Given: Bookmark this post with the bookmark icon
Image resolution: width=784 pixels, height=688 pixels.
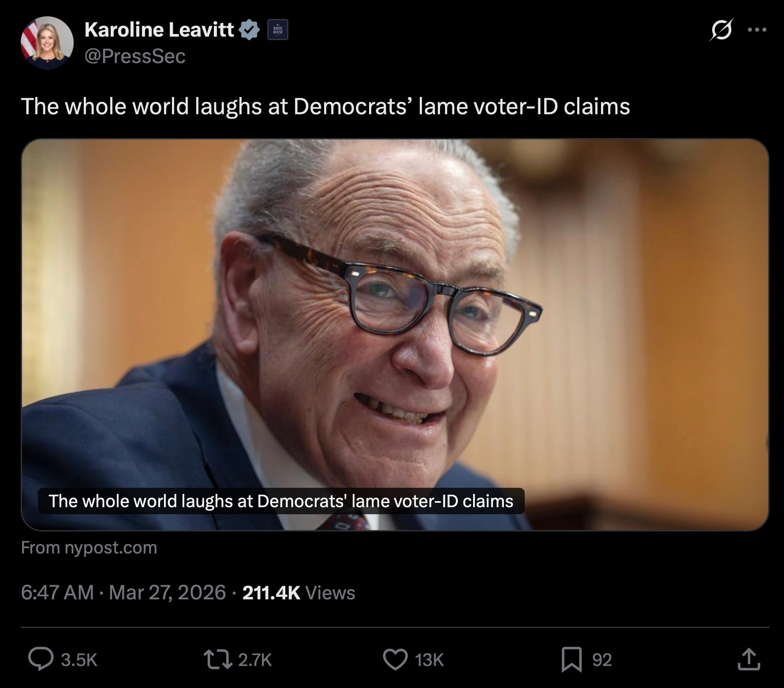Looking at the screenshot, I should click(571, 659).
